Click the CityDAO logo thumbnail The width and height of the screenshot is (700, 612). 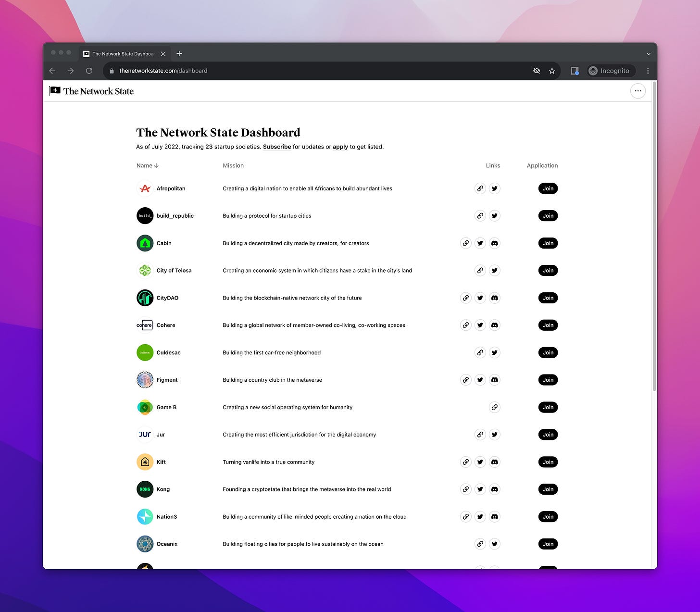click(145, 298)
